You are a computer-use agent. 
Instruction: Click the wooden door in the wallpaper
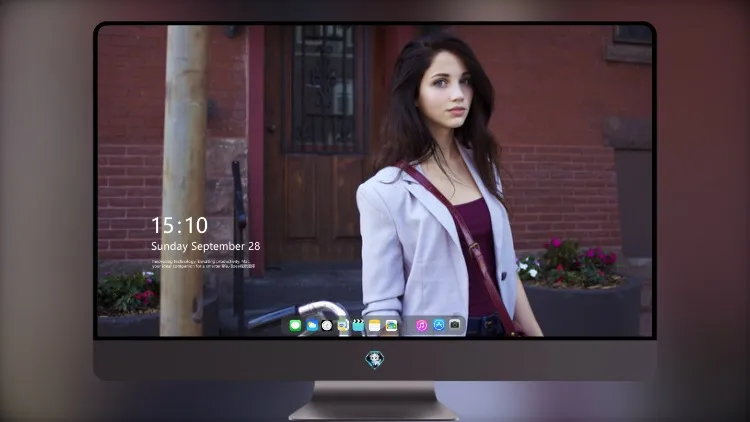click(x=318, y=146)
